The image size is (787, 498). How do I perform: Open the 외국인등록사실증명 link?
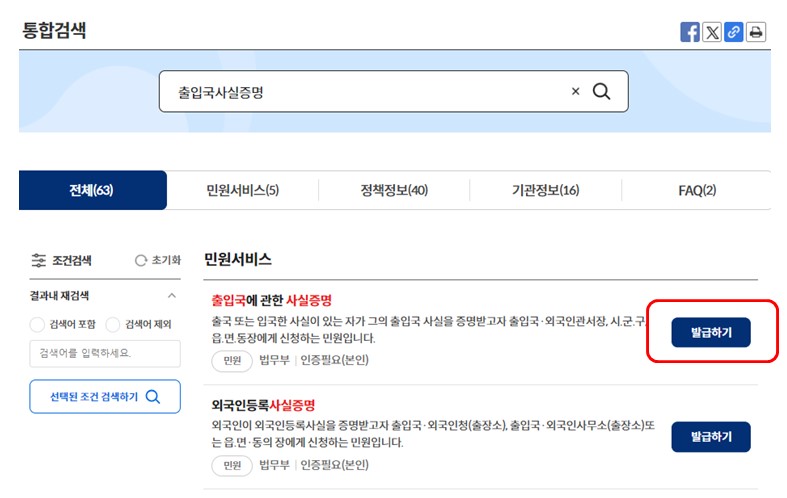pos(263,405)
